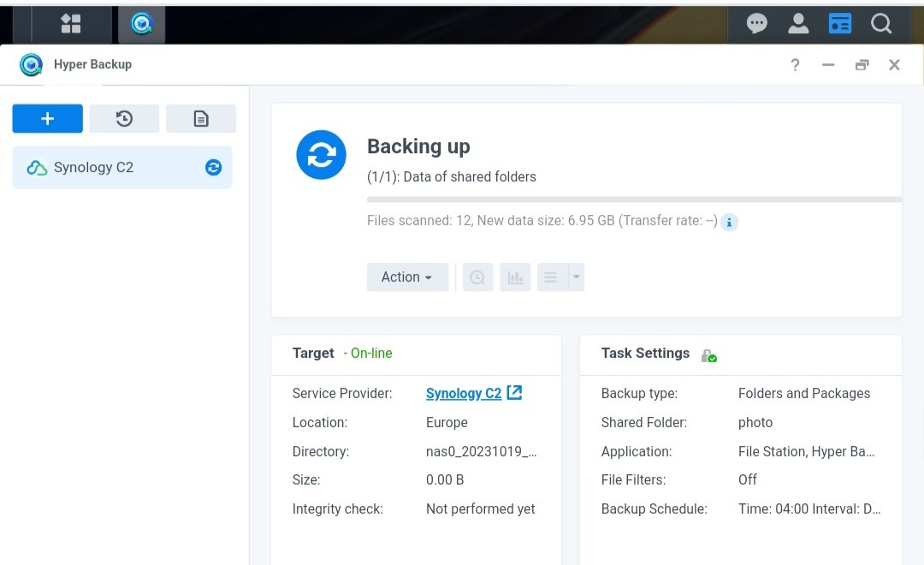The image size is (924, 565).
Task: Open the backup statistics bar chart button
Action: (x=515, y=277)
